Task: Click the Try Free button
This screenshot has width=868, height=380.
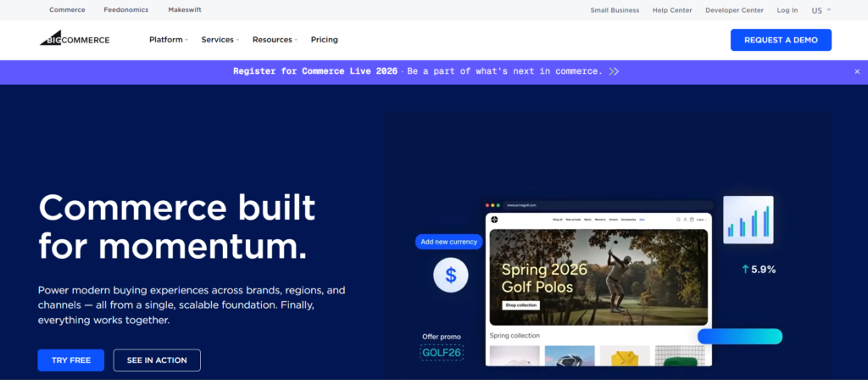Action: tap(71, 360)
